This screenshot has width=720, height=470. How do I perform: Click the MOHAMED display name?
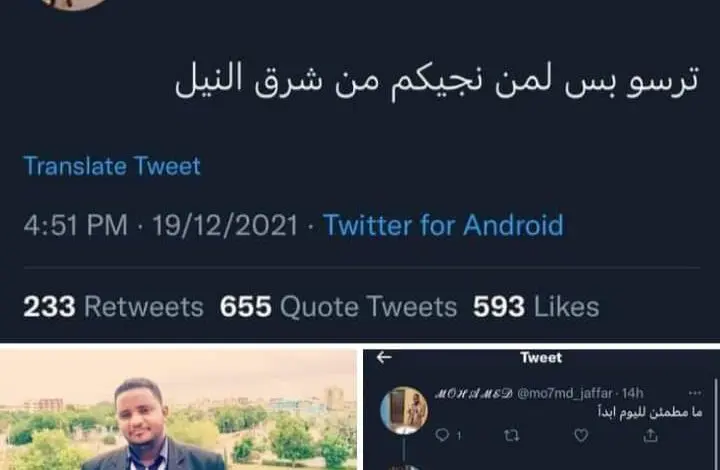click(474, 393)
